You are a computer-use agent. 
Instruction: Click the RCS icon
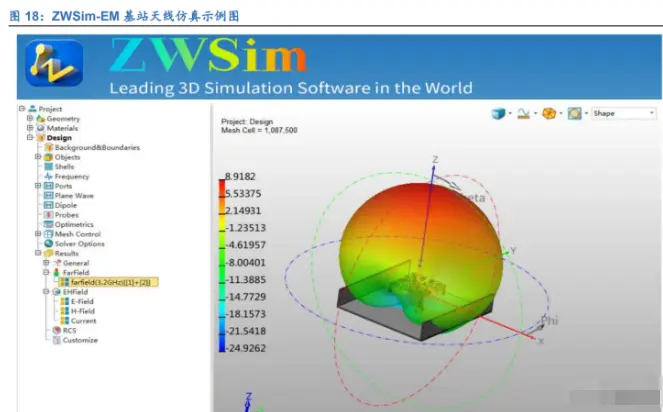point(57,330)
